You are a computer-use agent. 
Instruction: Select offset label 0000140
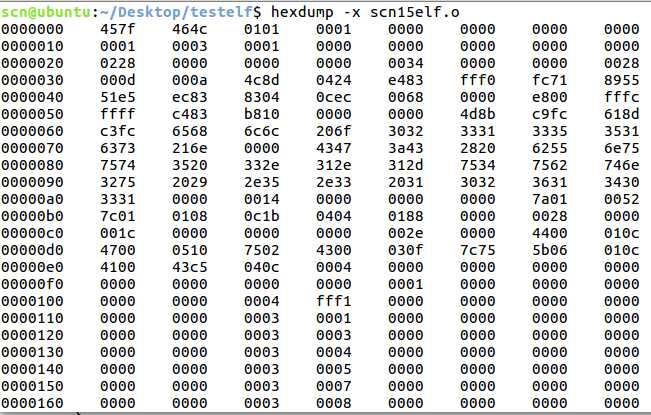point(32,369)
